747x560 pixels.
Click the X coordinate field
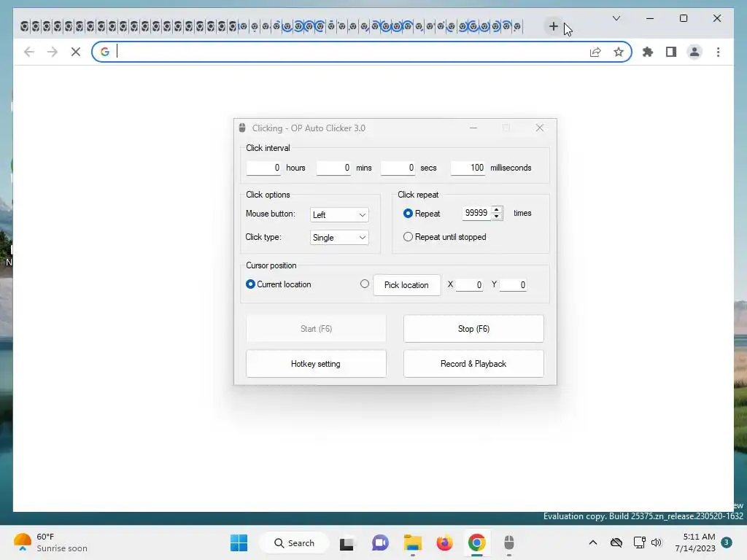469,285
